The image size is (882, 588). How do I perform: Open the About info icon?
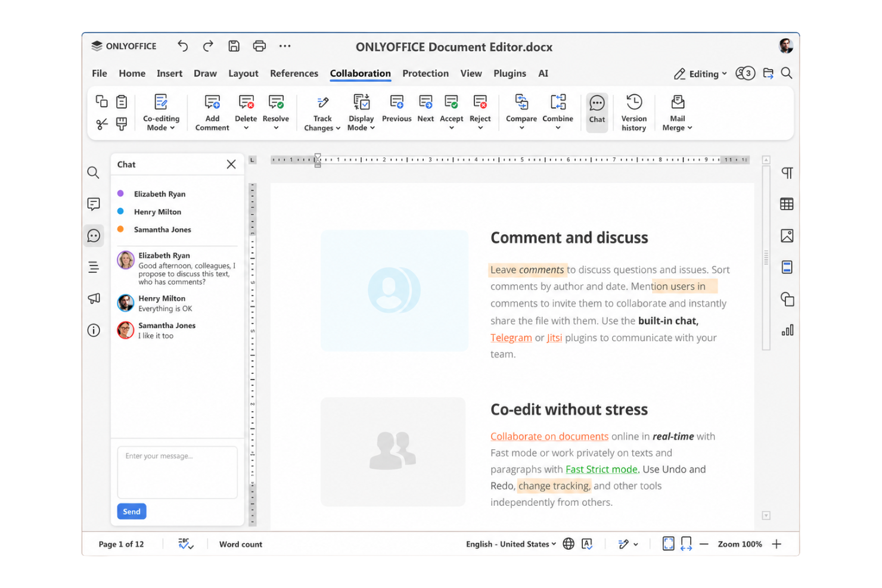click(94, 330)
